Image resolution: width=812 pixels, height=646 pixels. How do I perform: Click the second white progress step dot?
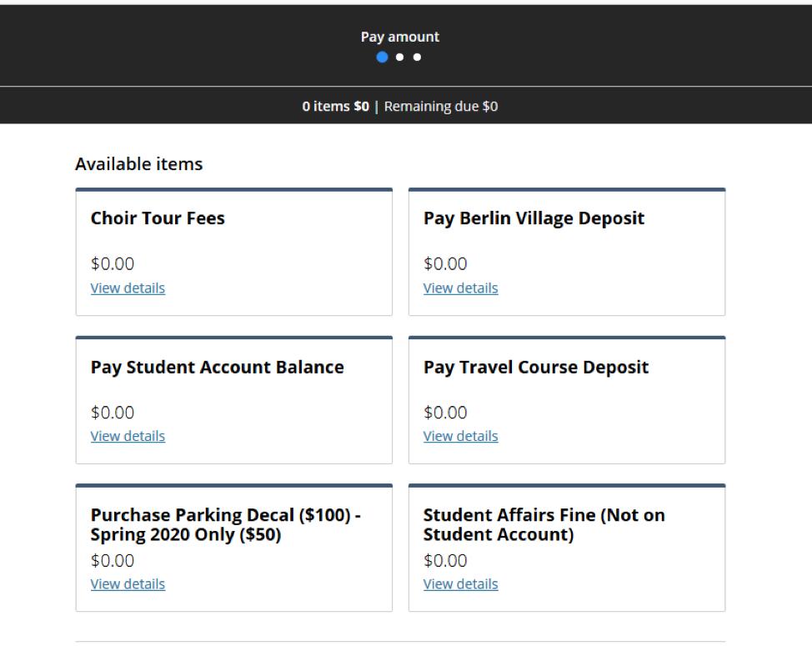(400, 58)
